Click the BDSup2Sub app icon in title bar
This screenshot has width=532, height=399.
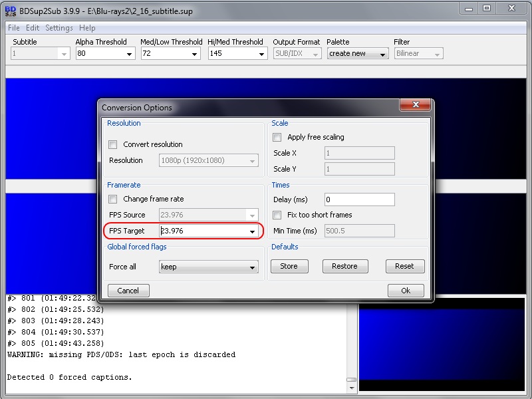pyautogui.click(x=11, y=11)
